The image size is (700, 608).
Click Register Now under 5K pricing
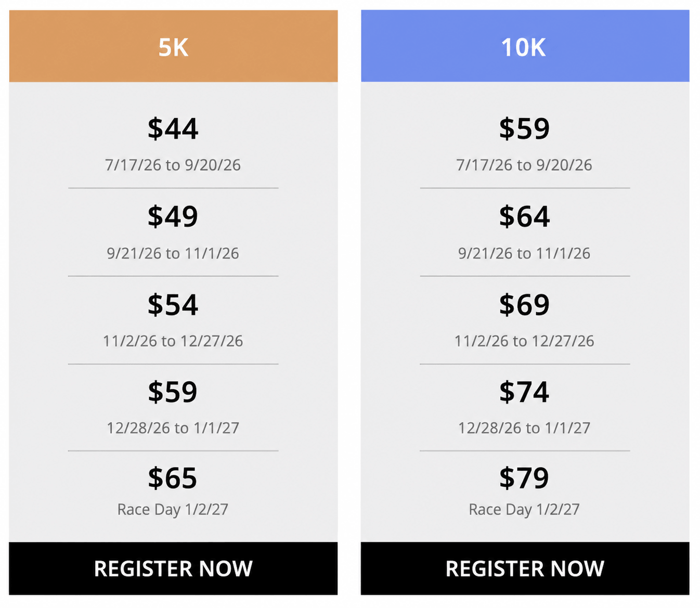coord(173,568)
